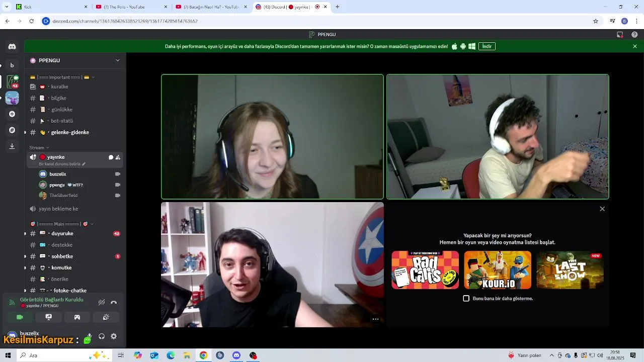Edit channel status pencil icon

point(84,164)
